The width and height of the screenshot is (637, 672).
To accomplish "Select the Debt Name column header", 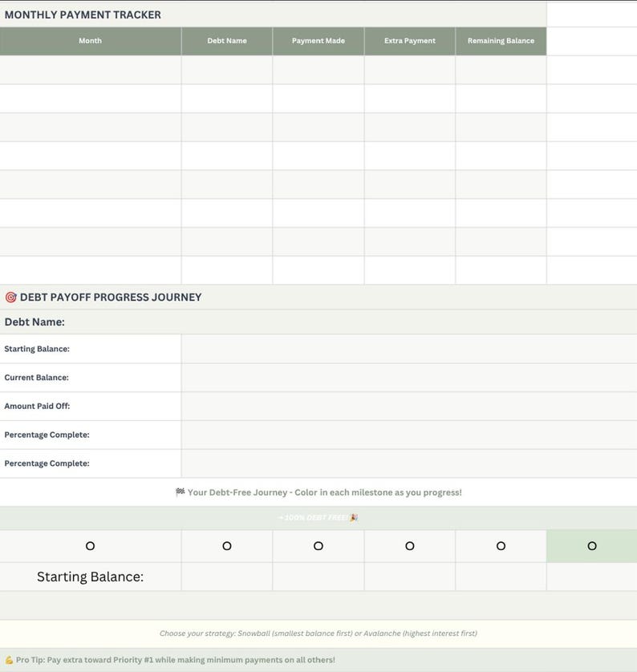I will 227,41.
